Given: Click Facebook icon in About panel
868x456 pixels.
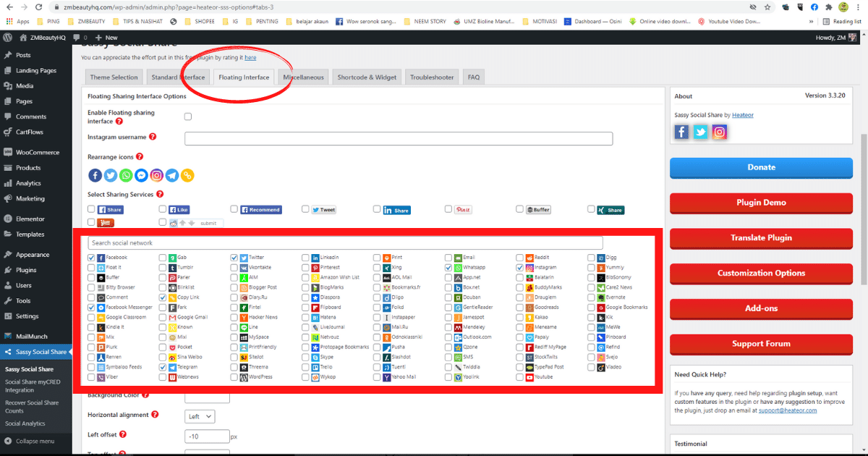Looking at the screenshot, I should click(681, 132).
